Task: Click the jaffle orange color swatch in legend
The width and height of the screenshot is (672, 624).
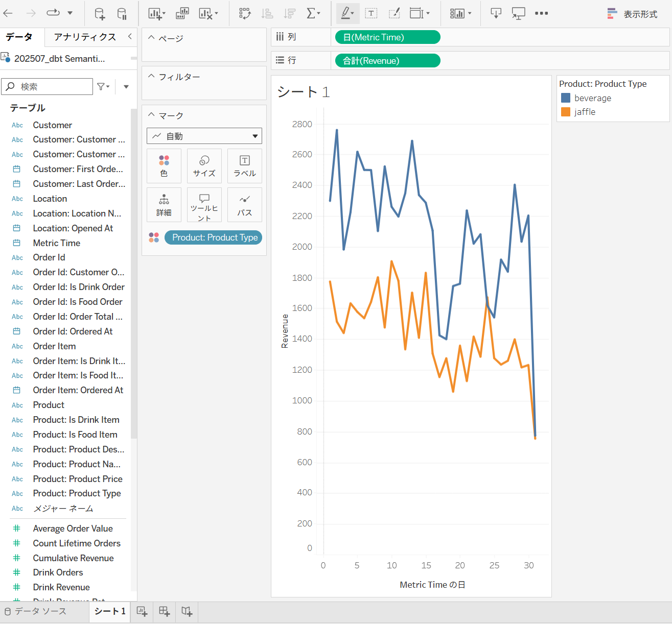Action: click(566, 112)
